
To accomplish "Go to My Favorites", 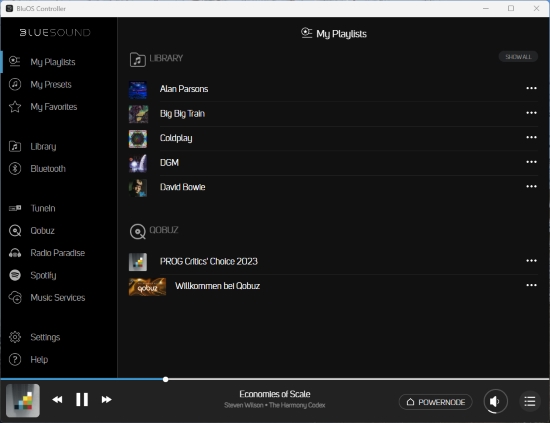I will click(54, 107).
